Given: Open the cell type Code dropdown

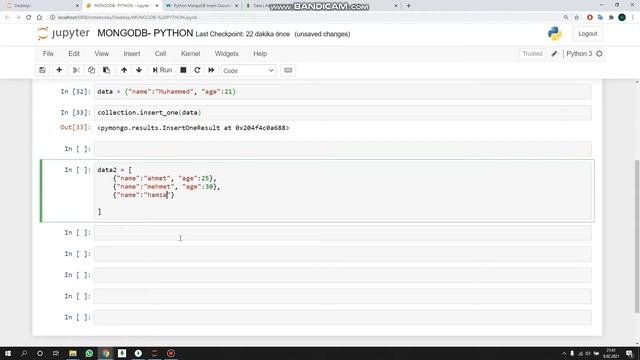Looking at the screenshot, I should (248, 71).
